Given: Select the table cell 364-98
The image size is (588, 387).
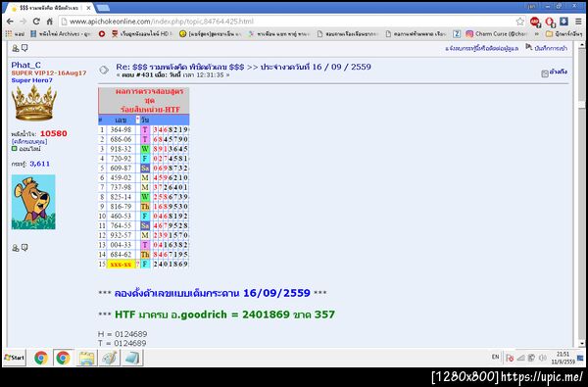Looking at the screenshot, I should pos(121,129).
